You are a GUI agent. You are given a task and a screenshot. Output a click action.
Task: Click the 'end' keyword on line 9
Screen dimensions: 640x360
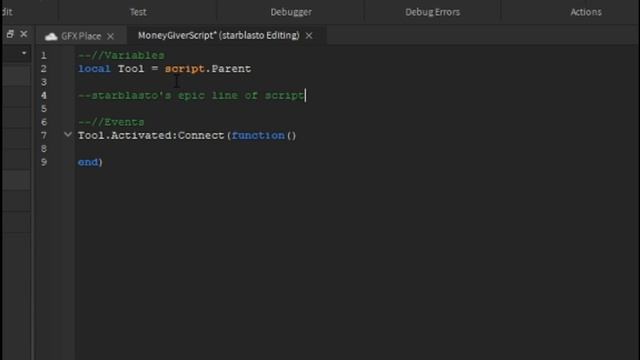tap(88, 162)
